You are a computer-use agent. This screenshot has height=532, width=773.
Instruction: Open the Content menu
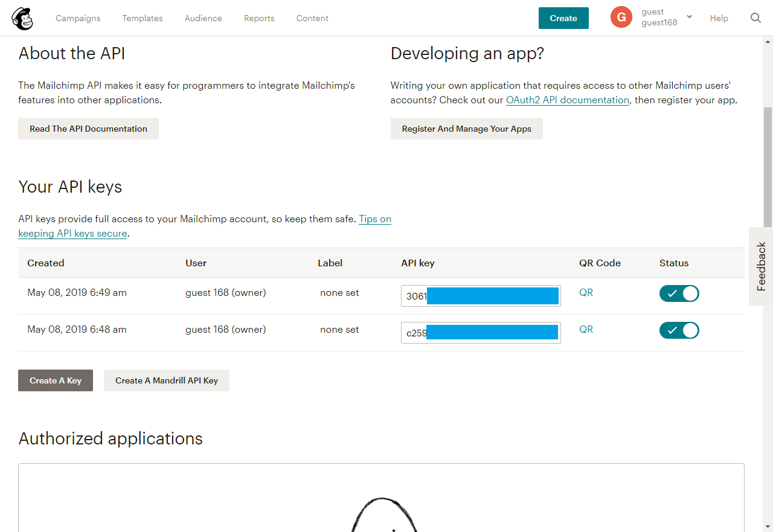click(312, 18)
